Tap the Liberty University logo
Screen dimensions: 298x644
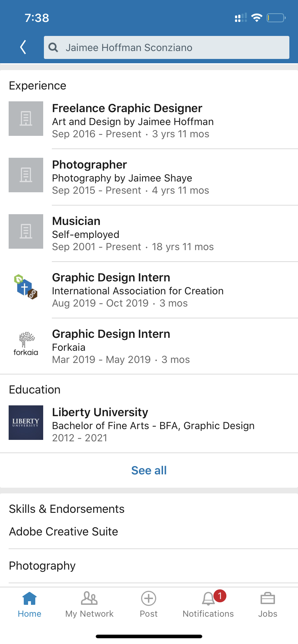click(x=26, y=423)
